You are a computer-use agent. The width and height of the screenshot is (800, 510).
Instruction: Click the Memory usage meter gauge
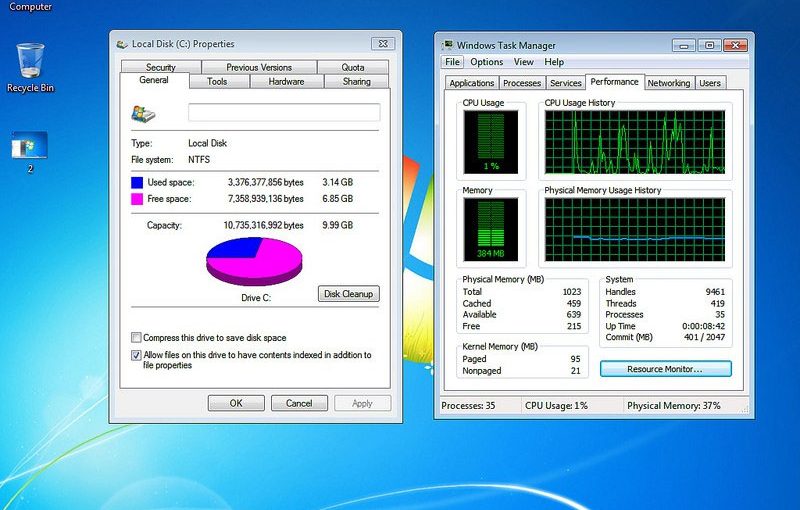coord(491,230)
